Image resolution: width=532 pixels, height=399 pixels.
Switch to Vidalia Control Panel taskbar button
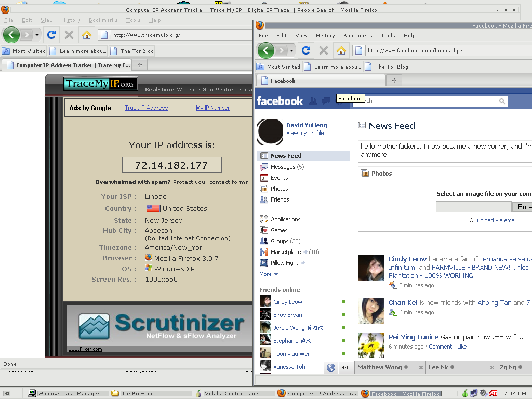[234, 394]
